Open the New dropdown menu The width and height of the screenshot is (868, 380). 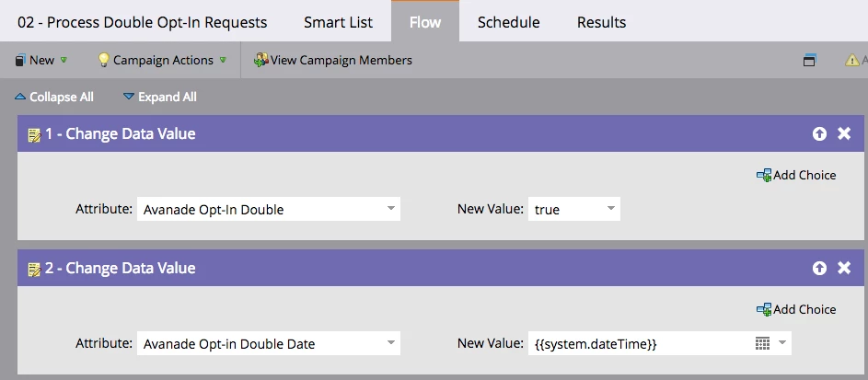coord(41,61)
